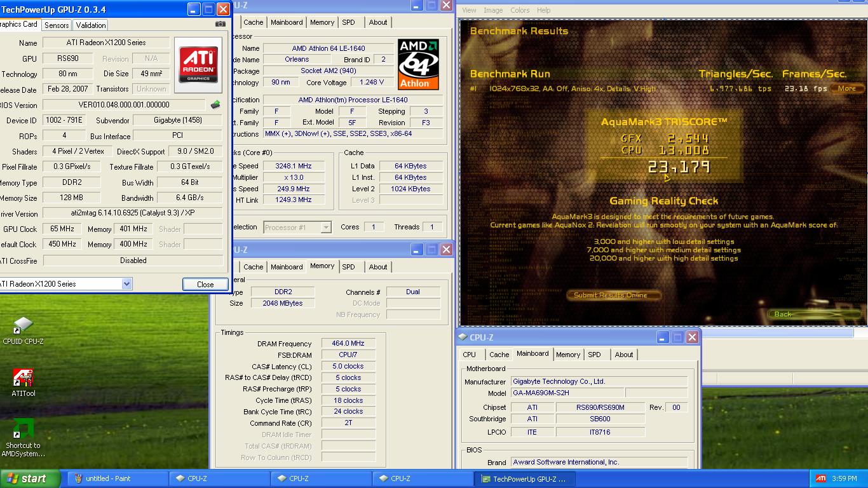Click the LPCIO IT8716 value
This screenshot has width=868, height=488.
coord(600,432)
